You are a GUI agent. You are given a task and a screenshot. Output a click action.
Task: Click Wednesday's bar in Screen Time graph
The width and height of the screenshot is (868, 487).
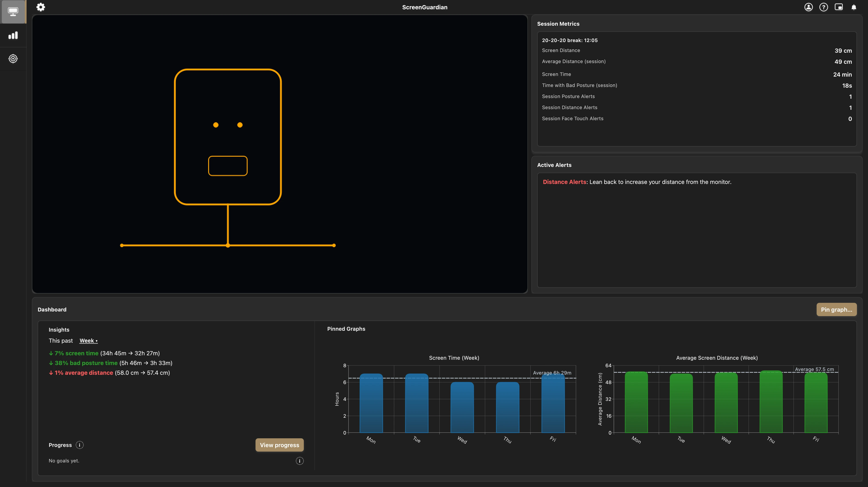[462, 408]
